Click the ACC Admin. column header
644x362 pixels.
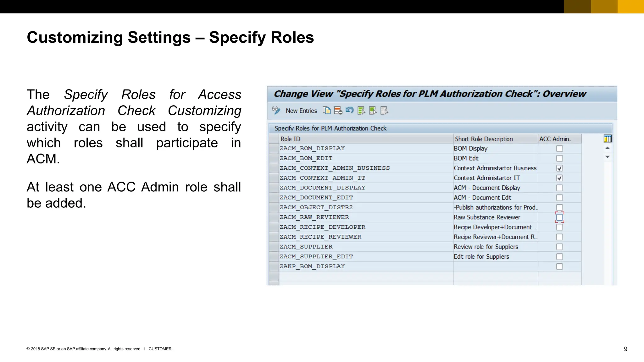click(559, 139)
